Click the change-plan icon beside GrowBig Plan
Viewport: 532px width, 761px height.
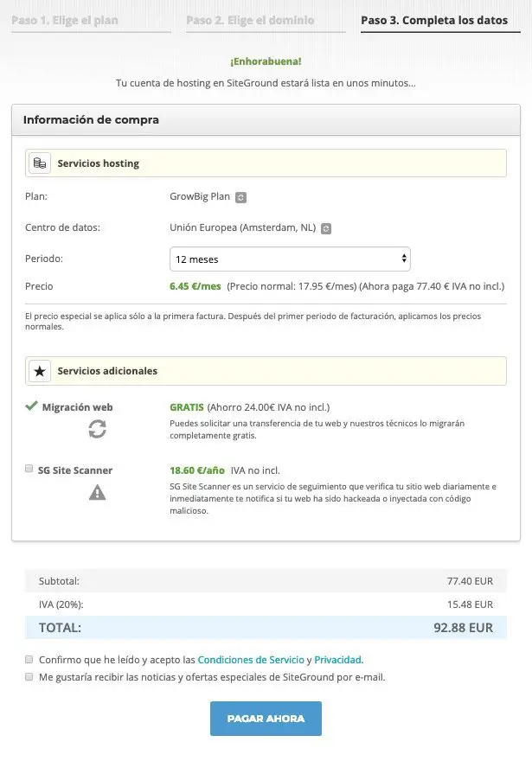click(x=240, y=197)
